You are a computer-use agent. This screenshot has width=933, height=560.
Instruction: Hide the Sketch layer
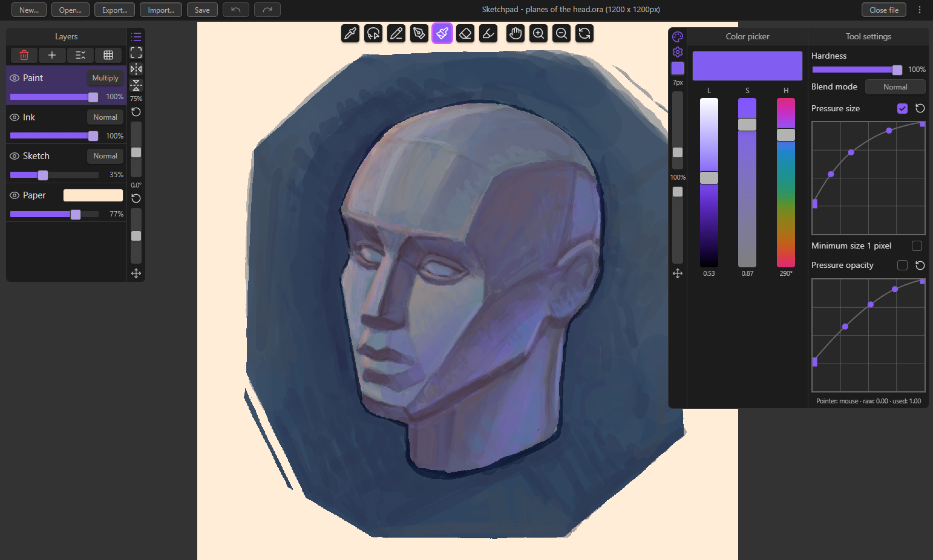pyautogui.click(x=15, y=156)
